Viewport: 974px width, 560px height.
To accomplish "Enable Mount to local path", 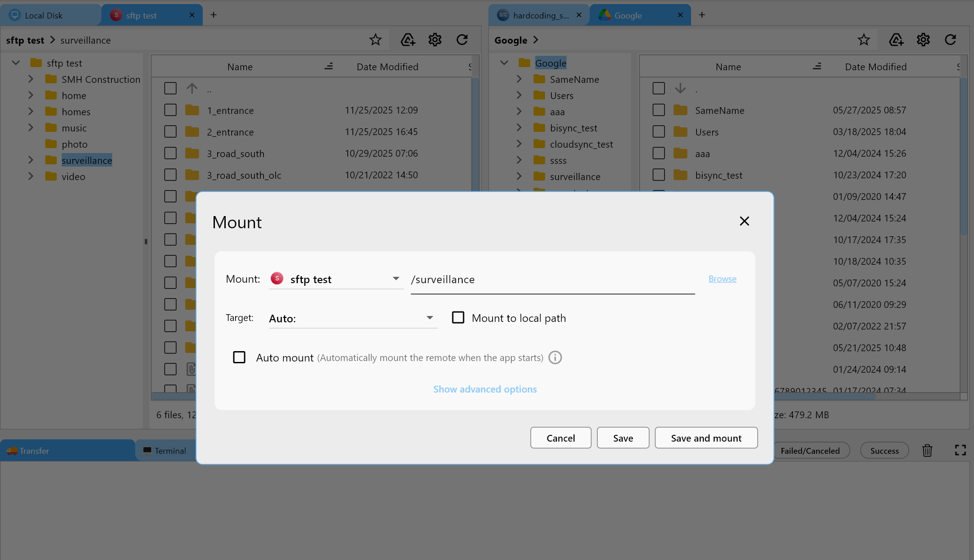I will tap(458, 317).
